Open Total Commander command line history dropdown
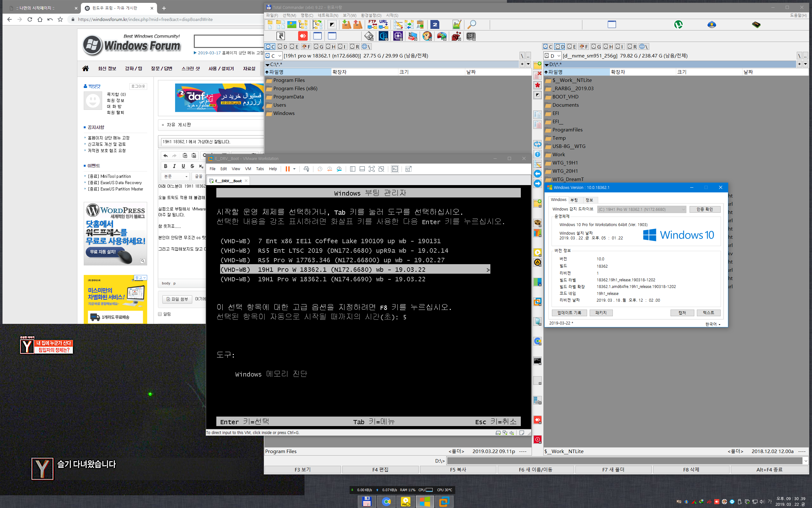The width and height of the screenshot is (812, 508). click(805, 461)
